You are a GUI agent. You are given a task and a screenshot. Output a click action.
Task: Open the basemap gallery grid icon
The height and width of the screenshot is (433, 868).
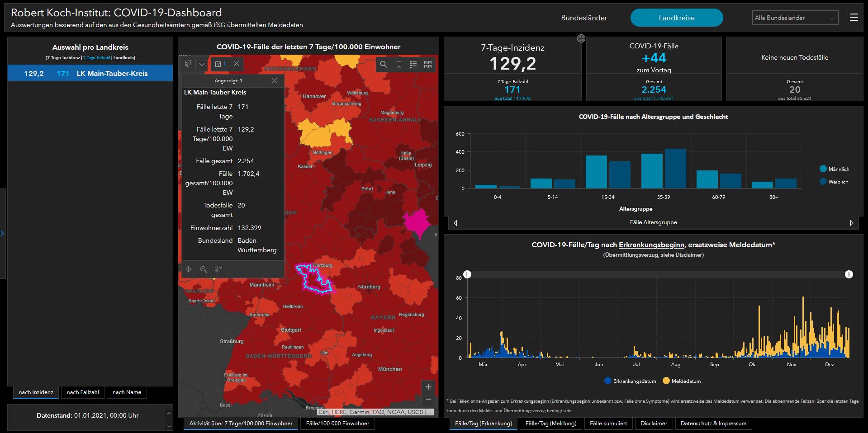click(x=427, y=65)
